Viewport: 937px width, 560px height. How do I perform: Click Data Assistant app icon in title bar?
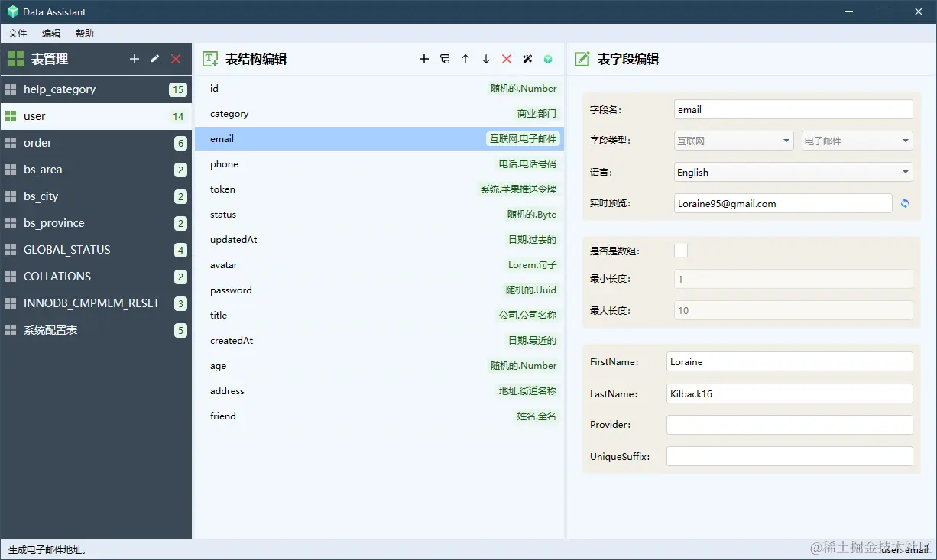click(x=13, y=11)
